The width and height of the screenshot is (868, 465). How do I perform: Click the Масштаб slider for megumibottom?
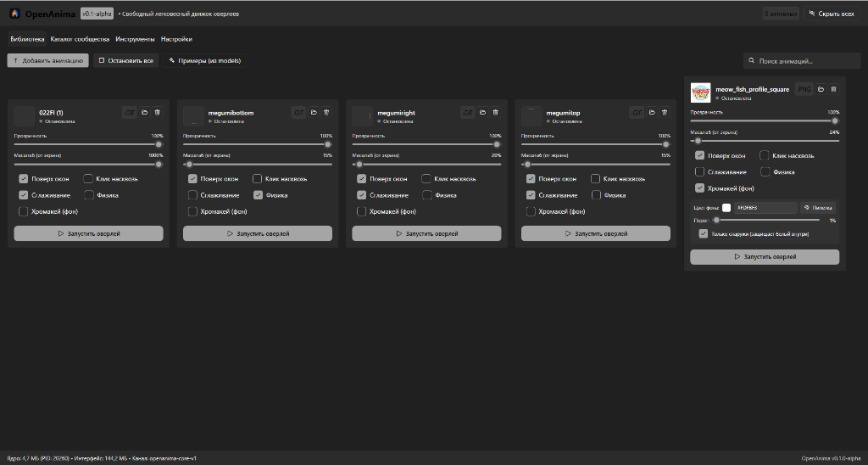tap(258, 164)
